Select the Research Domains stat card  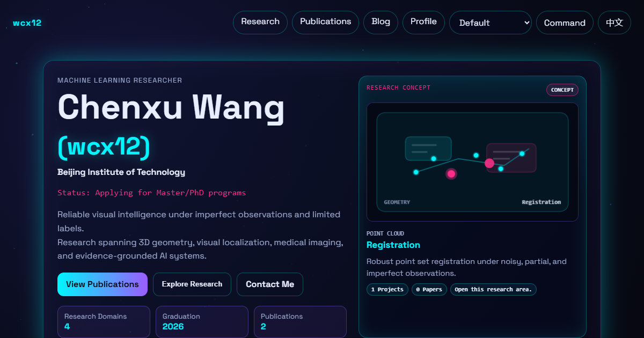tap(104, 321)
